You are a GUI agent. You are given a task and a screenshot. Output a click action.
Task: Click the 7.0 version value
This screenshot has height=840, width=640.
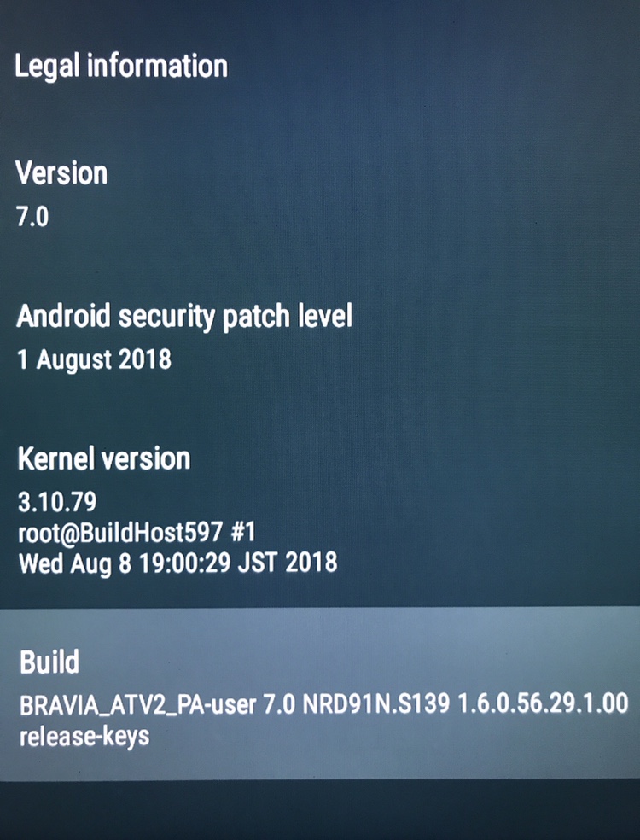32,217
